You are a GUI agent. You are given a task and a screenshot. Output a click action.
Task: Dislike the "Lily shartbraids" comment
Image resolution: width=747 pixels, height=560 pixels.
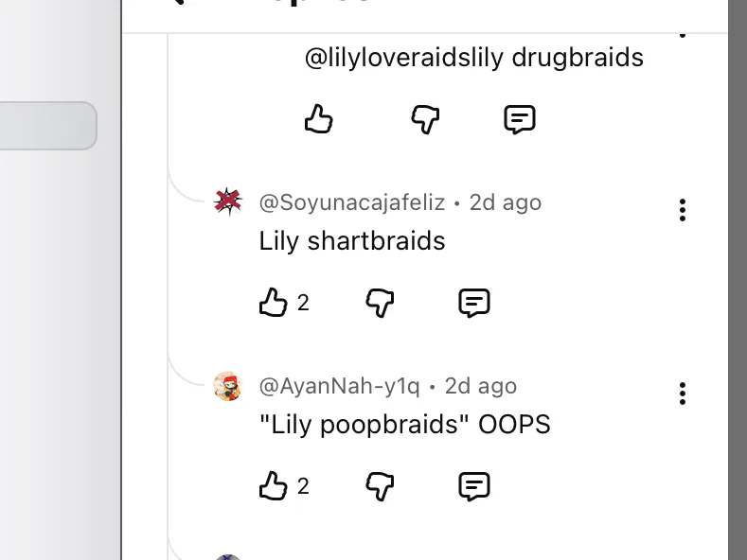[x=380, y=303]
